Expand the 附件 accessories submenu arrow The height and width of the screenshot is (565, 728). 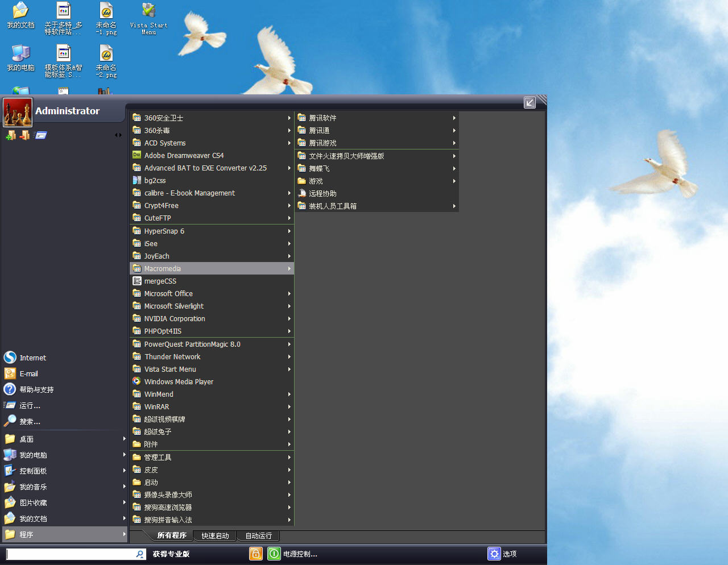click(289, 444)
